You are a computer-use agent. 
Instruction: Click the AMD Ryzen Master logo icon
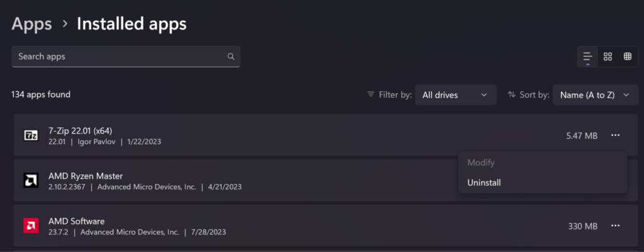[31, 181]
